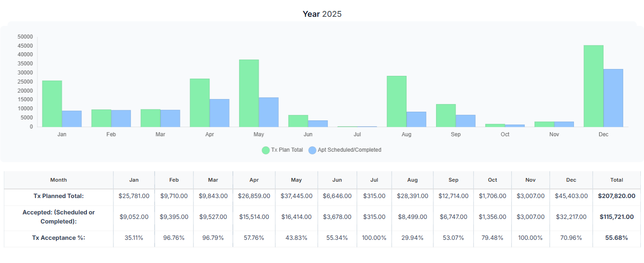Click the $8,499.00 August accepted cell
This screenshot has height=263, width=644.
tap(412, 217)
